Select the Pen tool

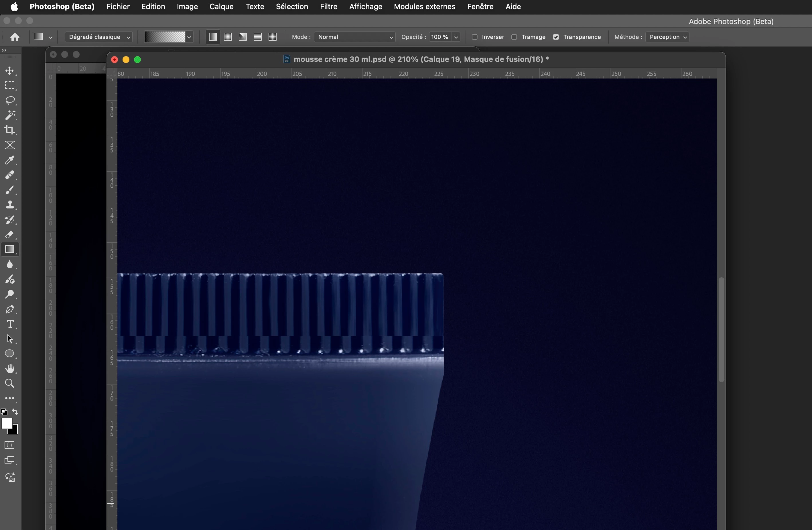[x=9, y=309]
